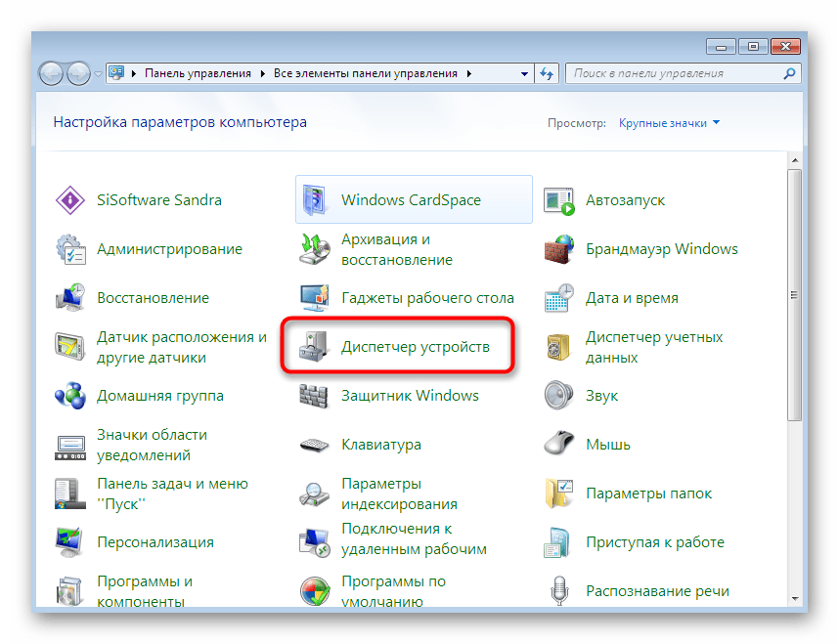Click the Домашняя группа spheres icon
The image size is (839, 644).
pyautogui.click(x=70, y=396)
